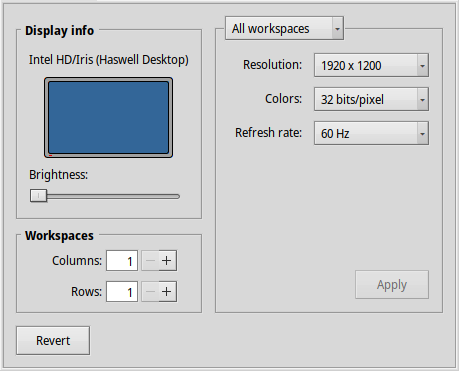Open the Resolution dropdown showing 1920 x 1200
Screen dimensions: 459x371
tap(371, 65)
